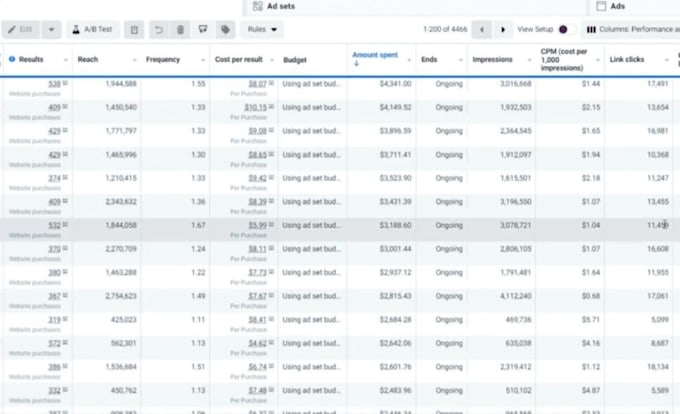The width and height of the screenshot is (680, 414).
Task: Open the 374 results link
Action: [54, 178]
